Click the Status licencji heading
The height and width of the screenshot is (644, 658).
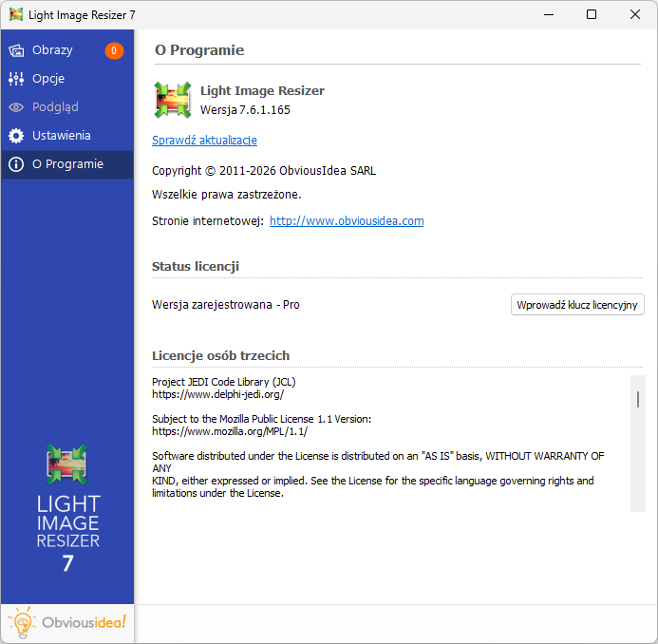pos(196,267)
